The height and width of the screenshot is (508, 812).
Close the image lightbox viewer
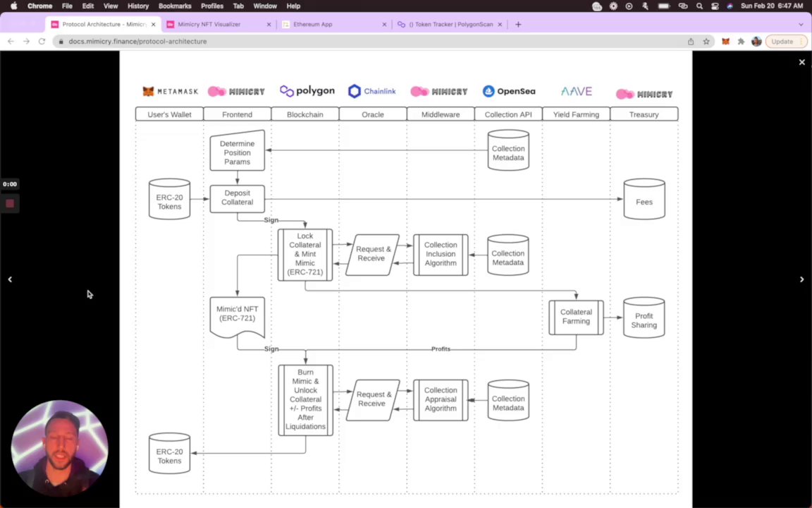click(801, 62)
